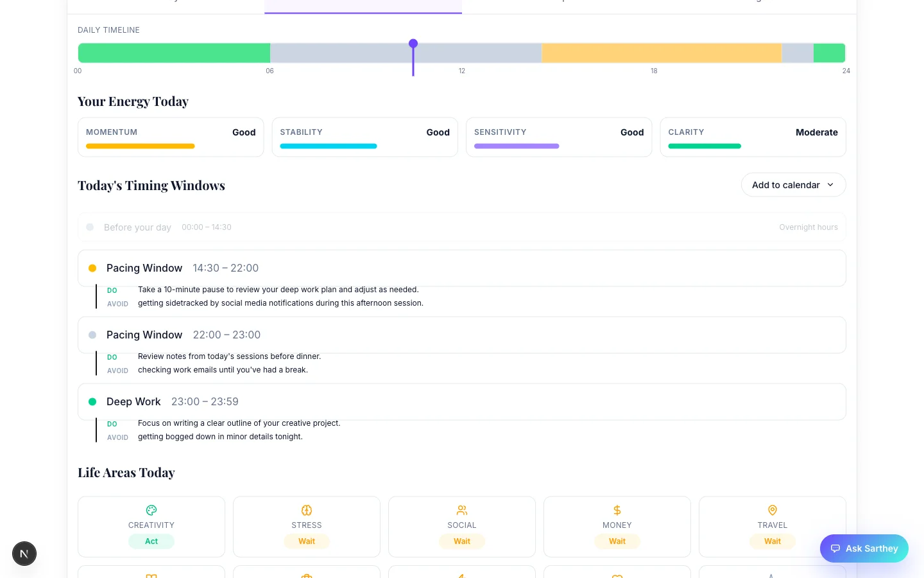Click the Stress brain icon
Viewport: 924px width, 578px height.
tap(306, 510)
